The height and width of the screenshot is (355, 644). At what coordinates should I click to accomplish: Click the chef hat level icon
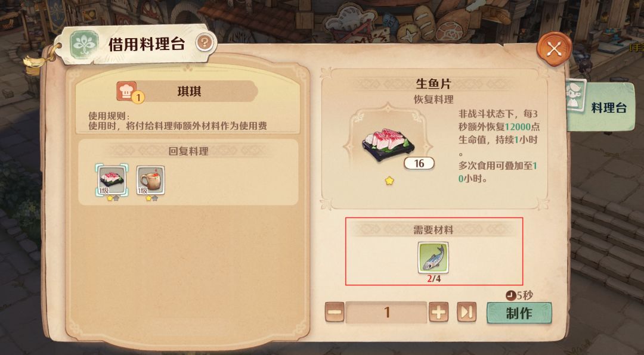(128, 91)
